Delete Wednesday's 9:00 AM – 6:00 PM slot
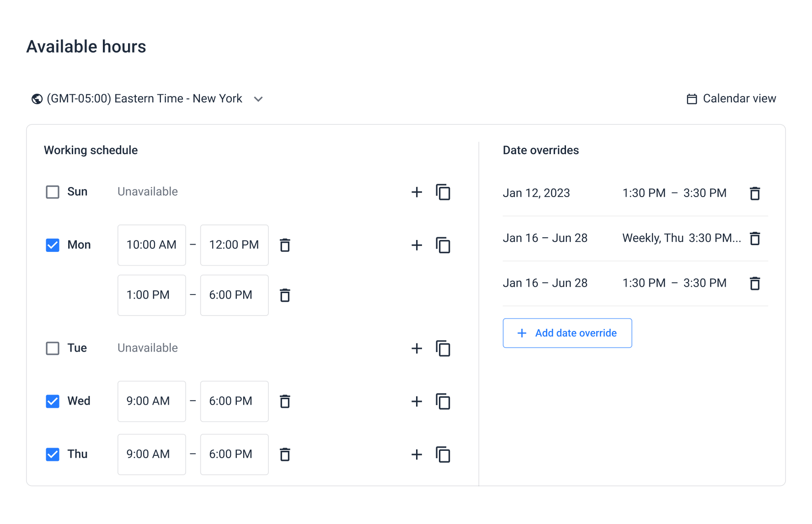This screenshot has width=812, height=524. [x=285, y=401]
